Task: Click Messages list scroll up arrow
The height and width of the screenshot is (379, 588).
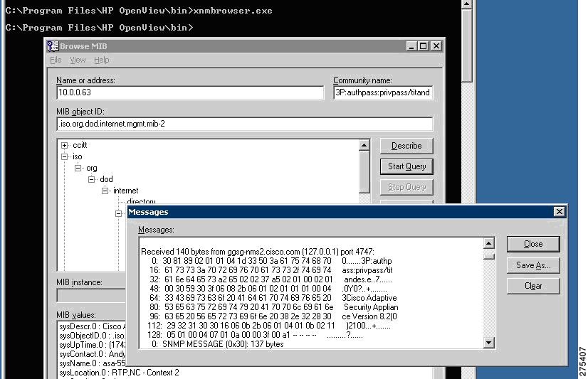Action: [488, 243]
